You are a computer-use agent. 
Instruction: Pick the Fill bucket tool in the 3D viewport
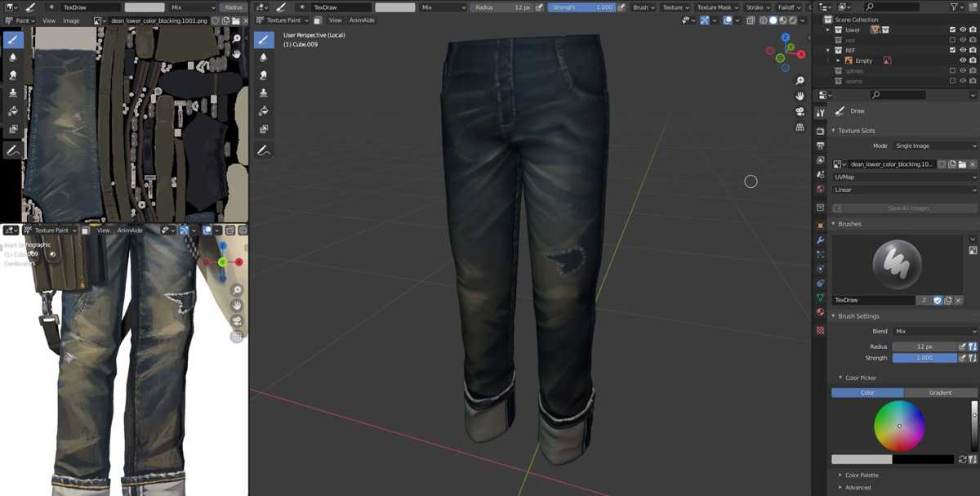click(x=264, y=111)
